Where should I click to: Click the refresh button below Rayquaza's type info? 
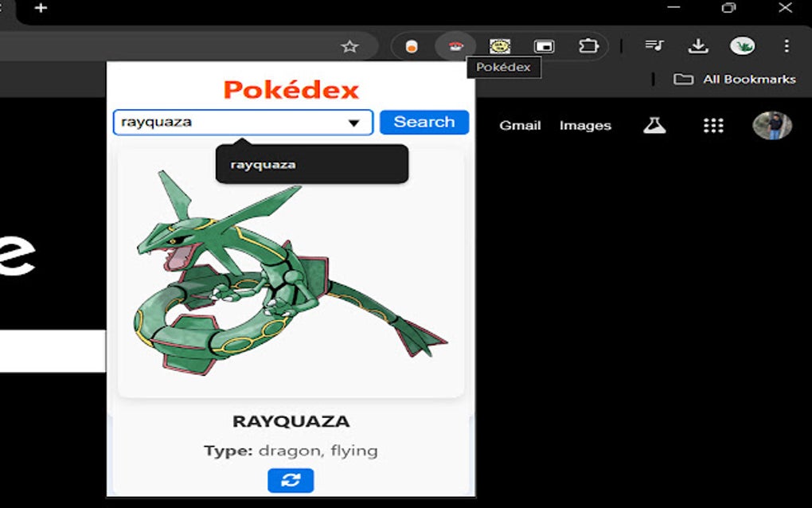tap(290, 480)
